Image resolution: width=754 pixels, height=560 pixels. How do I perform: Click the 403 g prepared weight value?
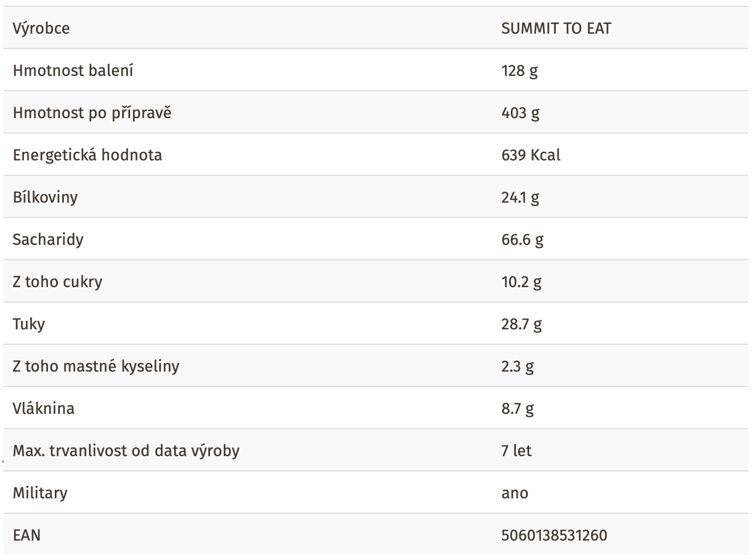coord(520,113)
